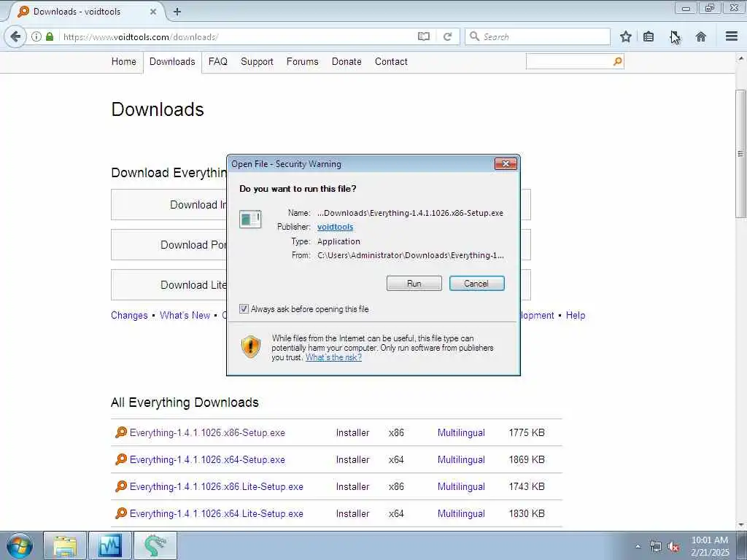Click the security shield warning icon

click(x=251, y=346)
